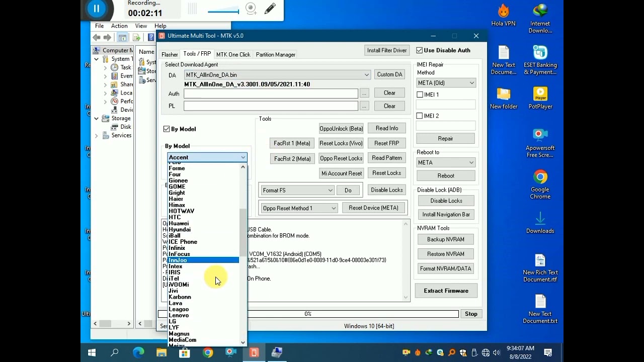Open File menu in Computer Management
The width and height of the screenshot is (644, 362).
point(100,26)
